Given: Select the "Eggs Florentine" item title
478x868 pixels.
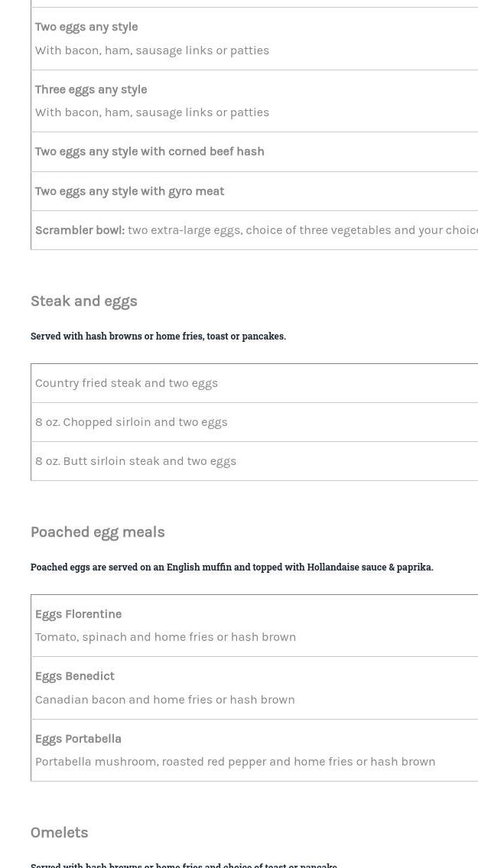Looking at the screenshot, I should (x=78, y=614).
